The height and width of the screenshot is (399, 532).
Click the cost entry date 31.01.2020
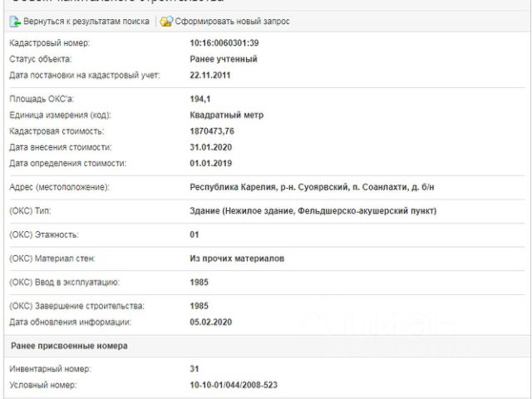210,147
